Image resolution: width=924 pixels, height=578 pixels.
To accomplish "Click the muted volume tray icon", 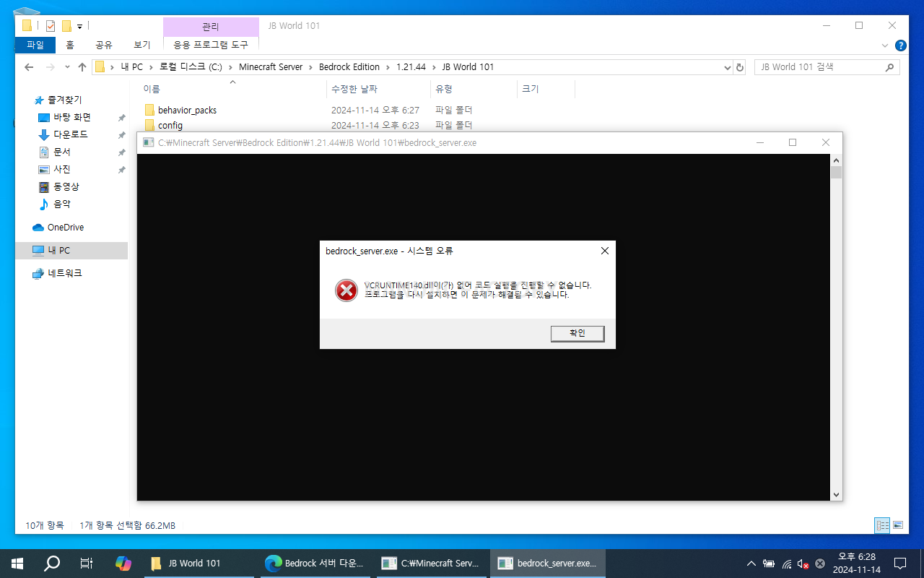I will pyautogui.click(x=803, y=564).
